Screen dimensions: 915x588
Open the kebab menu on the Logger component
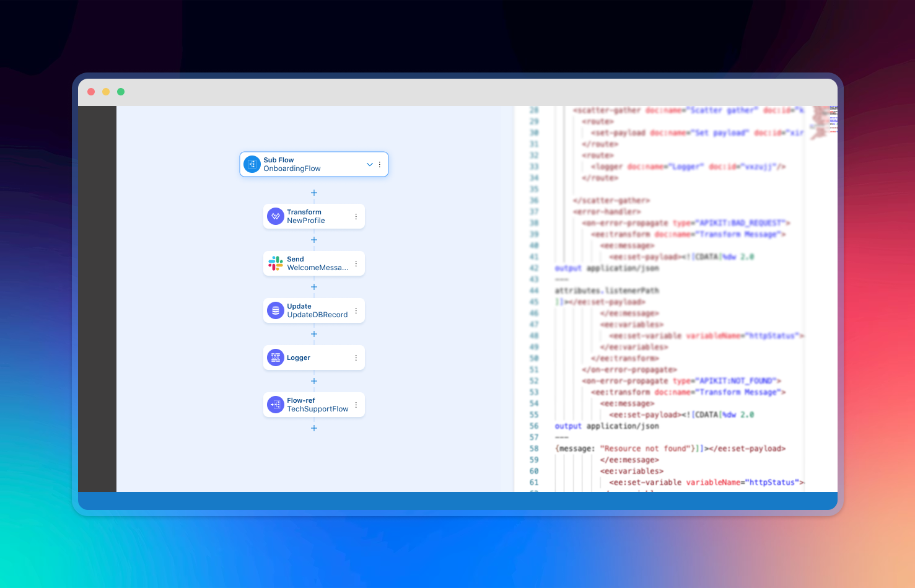pos(356,357)
